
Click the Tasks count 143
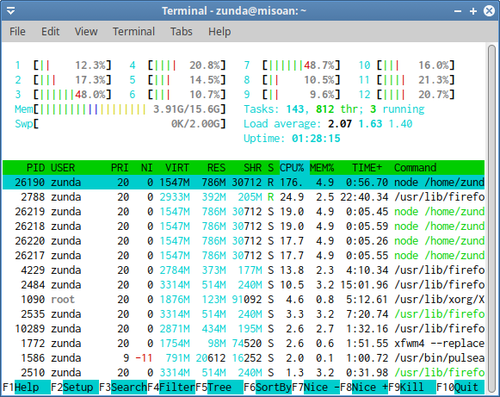[295, 109]
